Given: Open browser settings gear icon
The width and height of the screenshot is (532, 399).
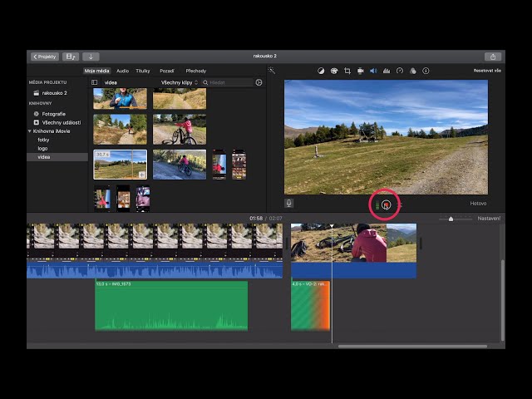Looking at the screenshot, I should pos(259,82).
